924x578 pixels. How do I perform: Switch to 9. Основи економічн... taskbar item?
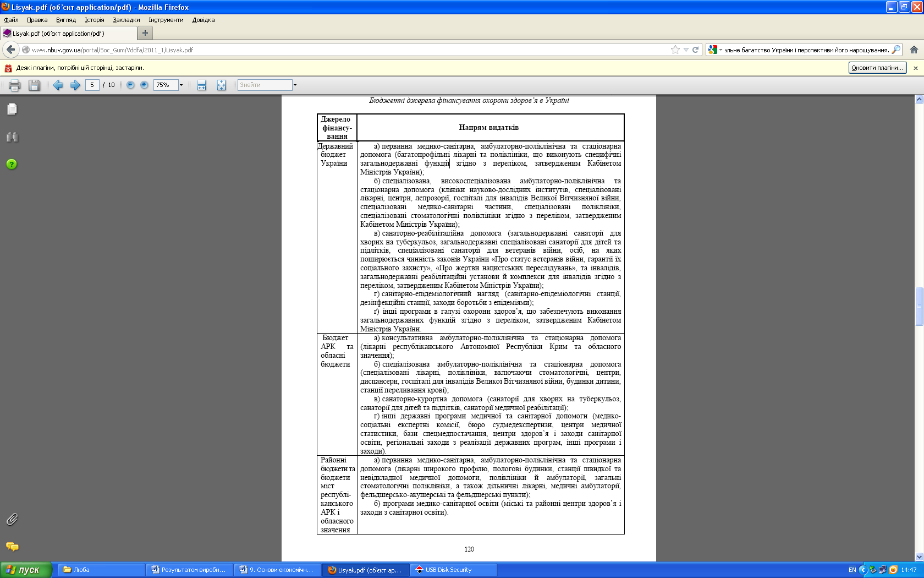point(277,570)
